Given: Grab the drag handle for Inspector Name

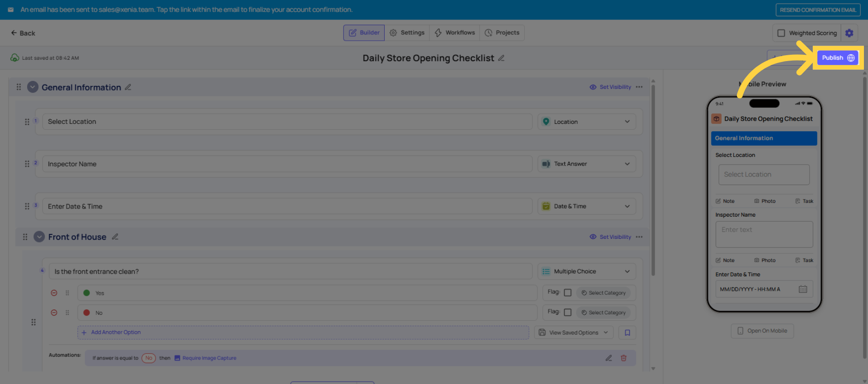Looking at the screenshot, I should [x=27, y=164].
